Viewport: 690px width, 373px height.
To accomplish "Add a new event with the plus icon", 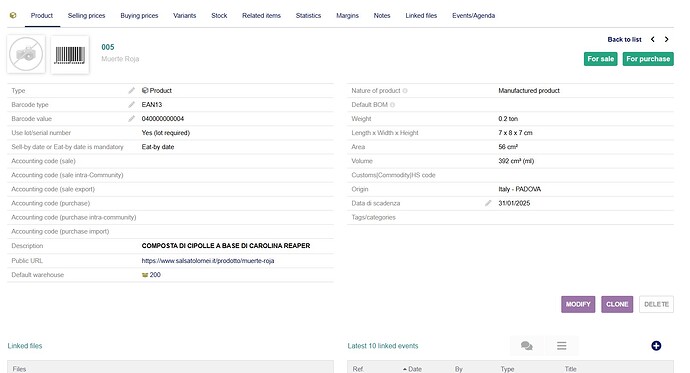I will coord(656,346).
